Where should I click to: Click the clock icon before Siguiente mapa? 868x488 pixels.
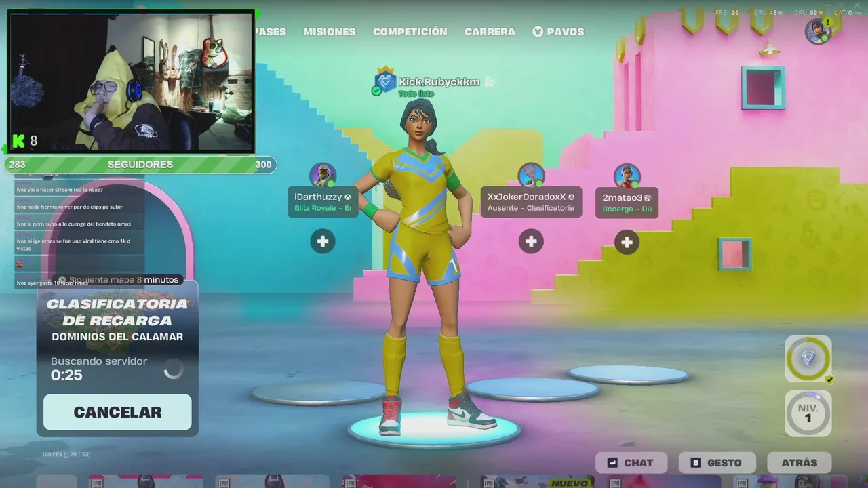point(62,280)
